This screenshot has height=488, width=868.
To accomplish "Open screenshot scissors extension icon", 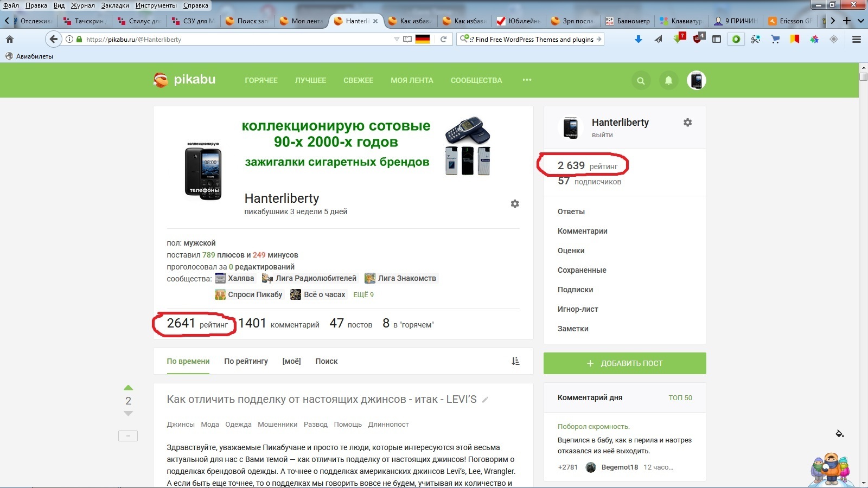I will (x=756, y=39).
